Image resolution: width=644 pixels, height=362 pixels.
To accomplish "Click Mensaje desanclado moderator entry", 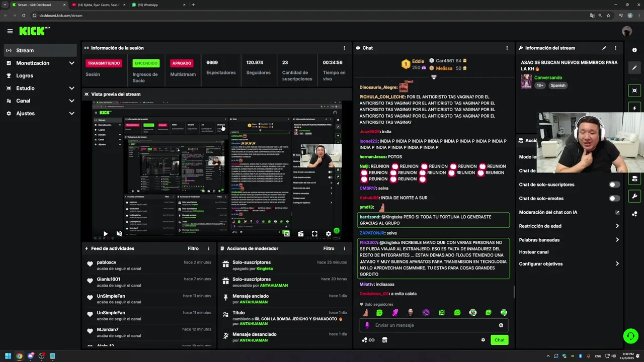I will pyautogui.click(x=285, y=337).
